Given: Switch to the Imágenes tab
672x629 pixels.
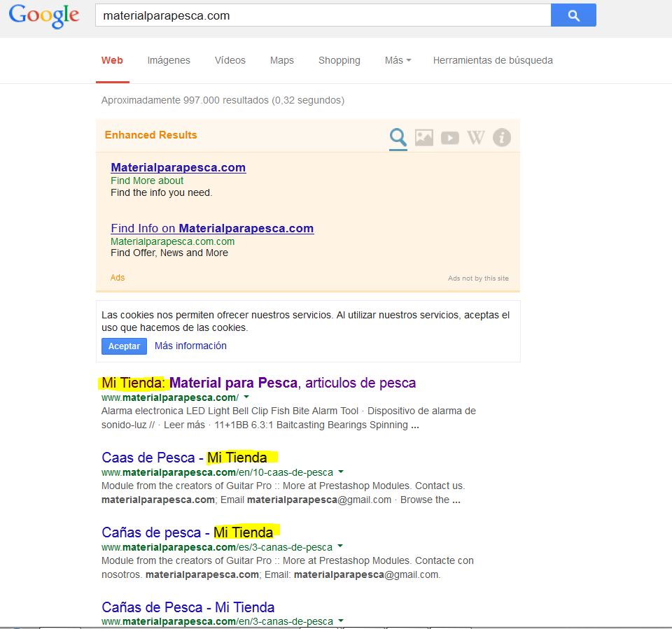Looking at the screenshot, I should point(169,60).
